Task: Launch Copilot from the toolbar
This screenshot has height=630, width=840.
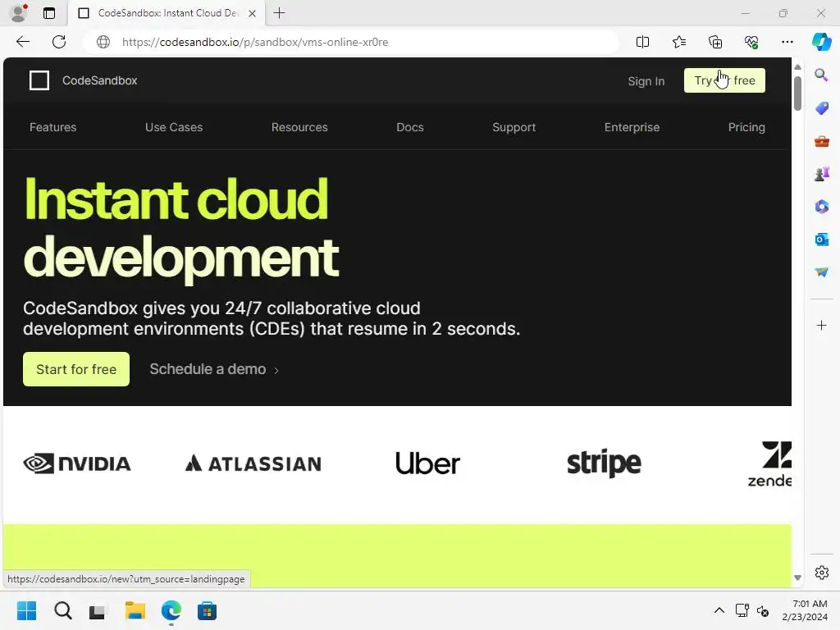Action: pos(821,42)
